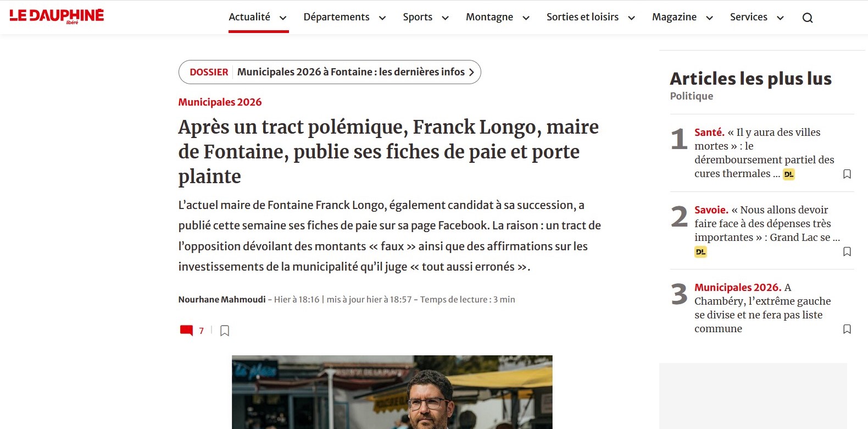Image resolution: width=868 pixels, height=429 pixels.
Task: Open the Sports dropdown arrow
Action: tap(445, 18)
